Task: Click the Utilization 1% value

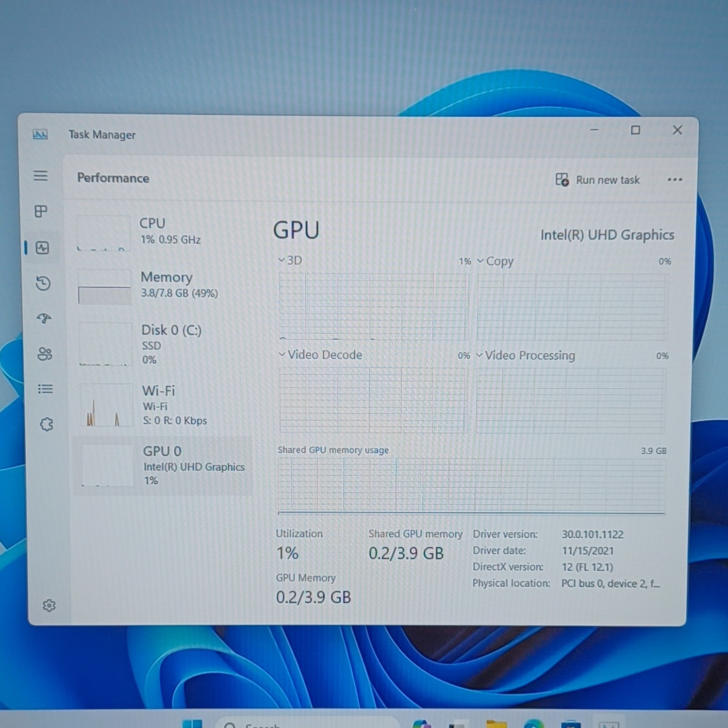Action: [x=287, y=553]
